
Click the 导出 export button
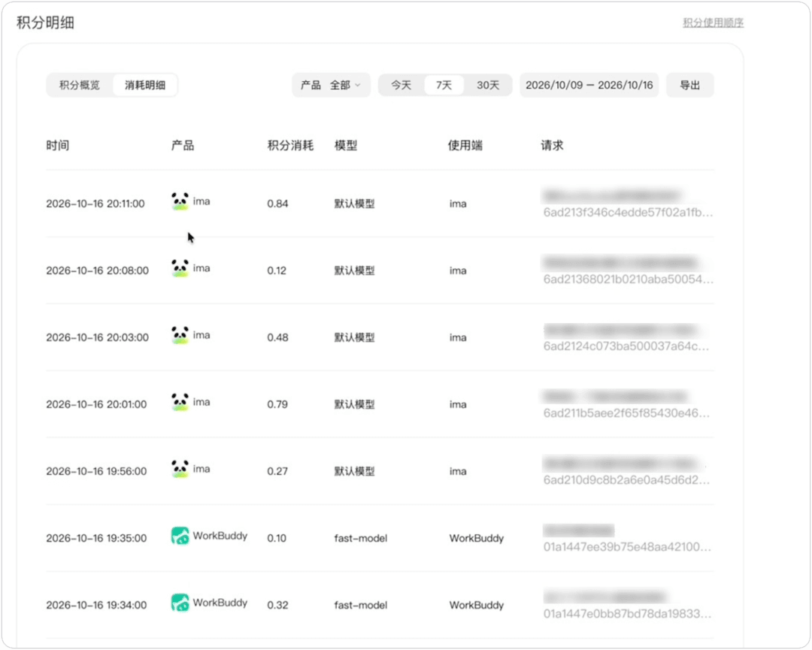point(689,85)
